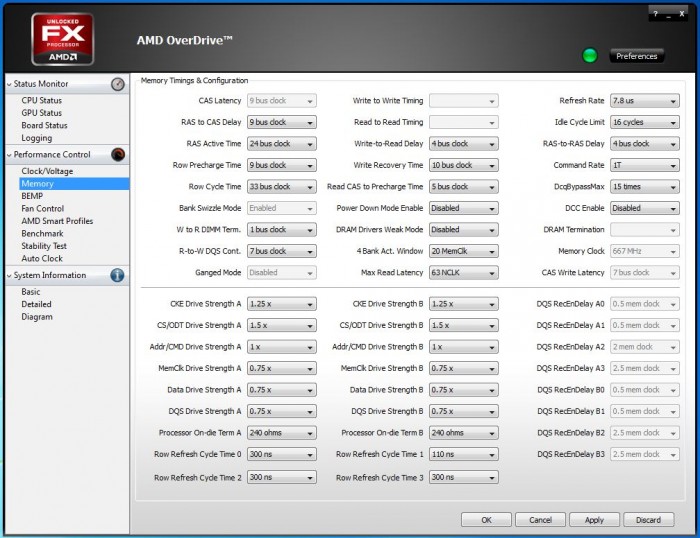Image resolution: width=700 pixels, height=538 pixels.
Task: Go to Clock/Voltage settings
Action: click(47, 171)
